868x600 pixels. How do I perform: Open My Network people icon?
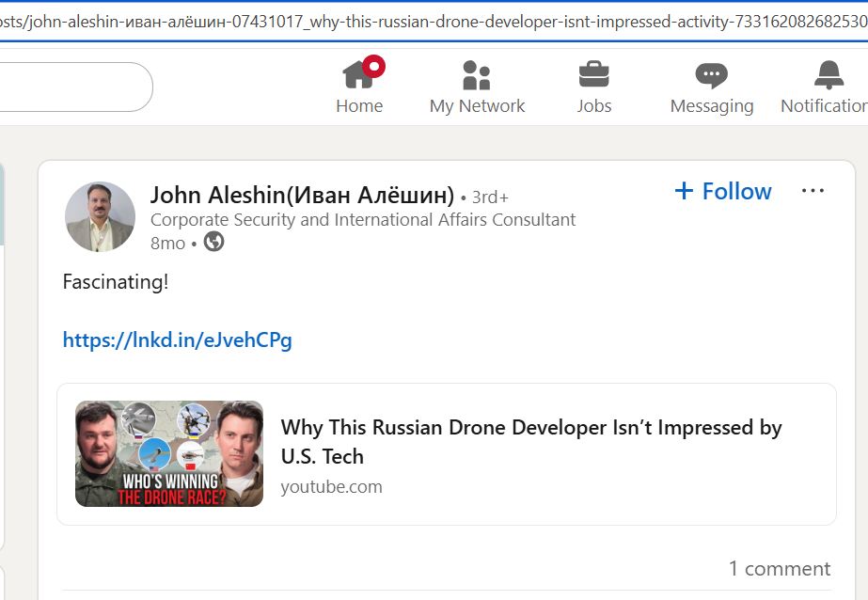[477, 74]
